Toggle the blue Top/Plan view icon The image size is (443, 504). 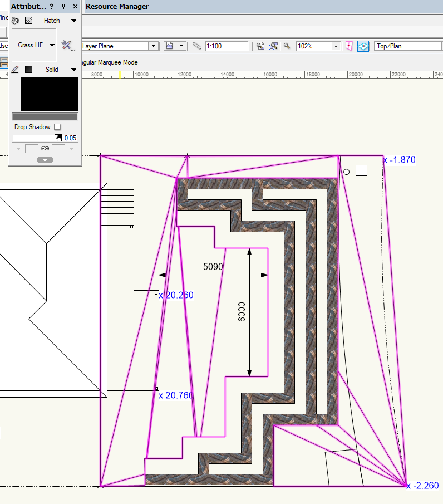pos(363,46)
